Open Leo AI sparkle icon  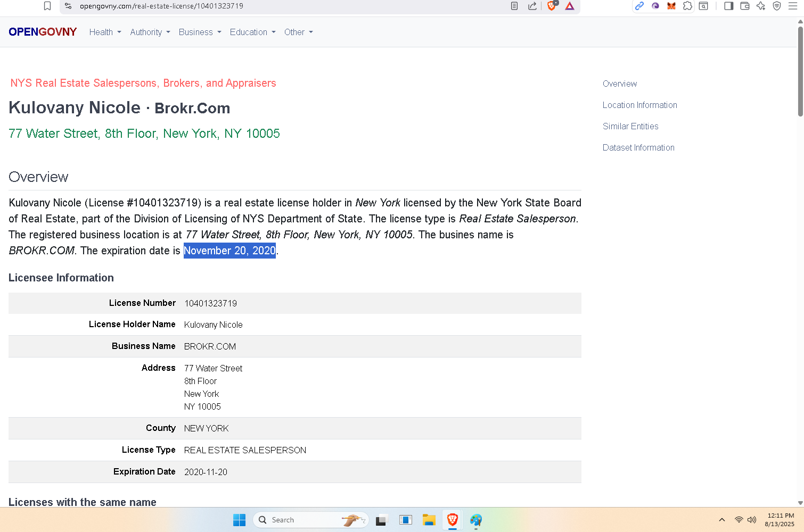click(761, 6)
